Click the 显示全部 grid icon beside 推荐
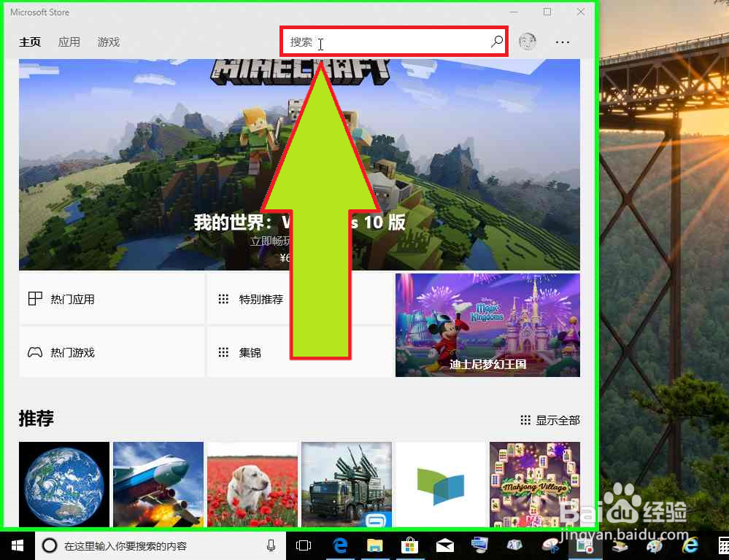The height and width of the screenshot is (560, 729). pyautogui.click(x=525, y=420)
